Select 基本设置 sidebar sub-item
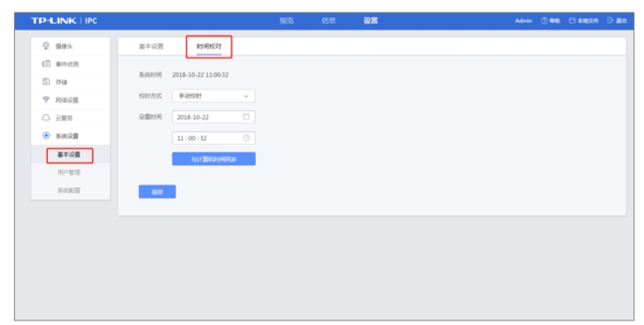 [x=69, y=154]
